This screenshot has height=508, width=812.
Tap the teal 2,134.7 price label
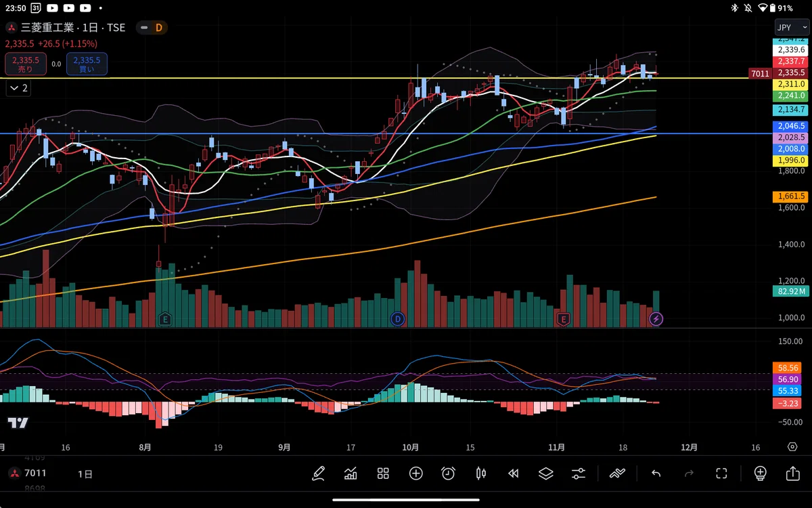coord(791,110)
